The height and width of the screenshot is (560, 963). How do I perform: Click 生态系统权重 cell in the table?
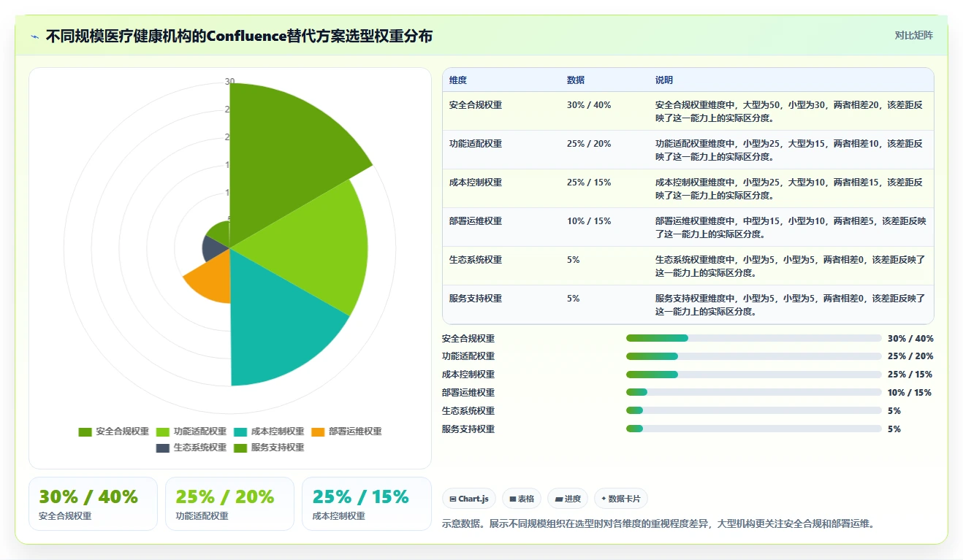(x=476, y=260)
